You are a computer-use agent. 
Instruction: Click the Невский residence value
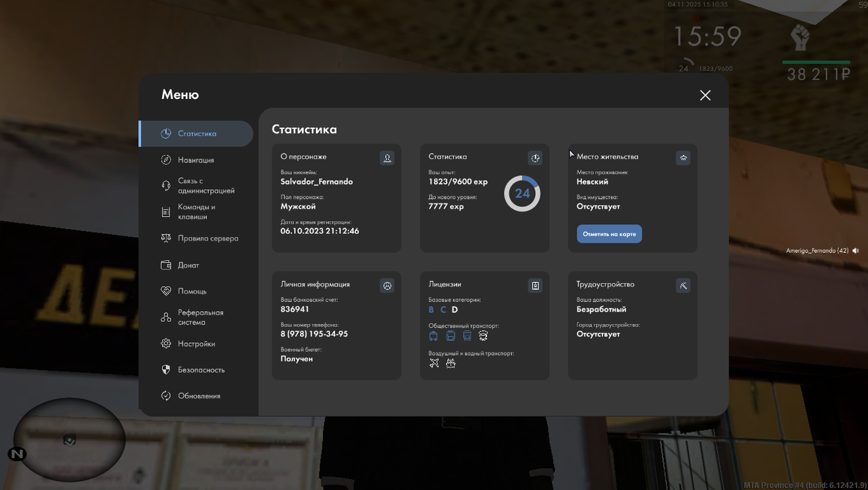pos(593,182)
